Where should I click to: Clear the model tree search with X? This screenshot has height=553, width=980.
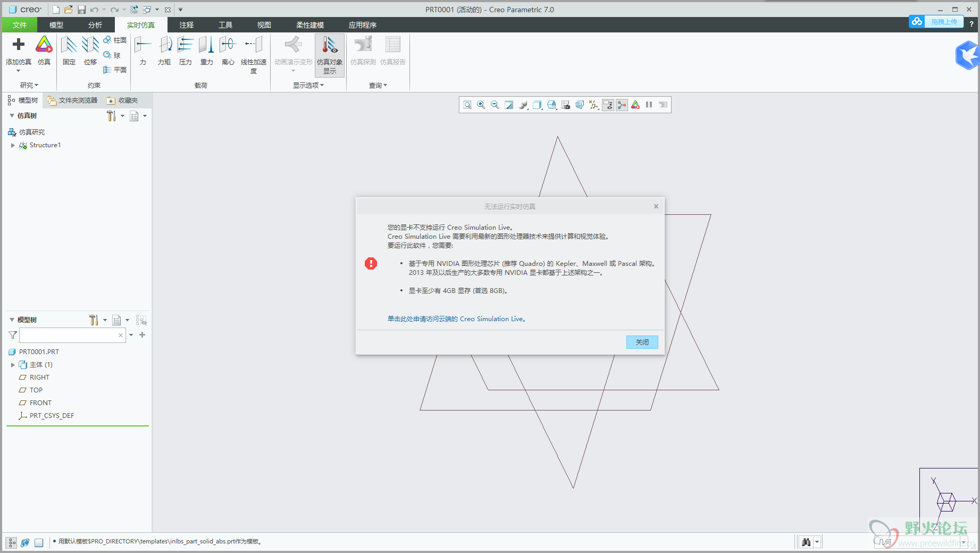pyautogui.click(x=121, y=335)
